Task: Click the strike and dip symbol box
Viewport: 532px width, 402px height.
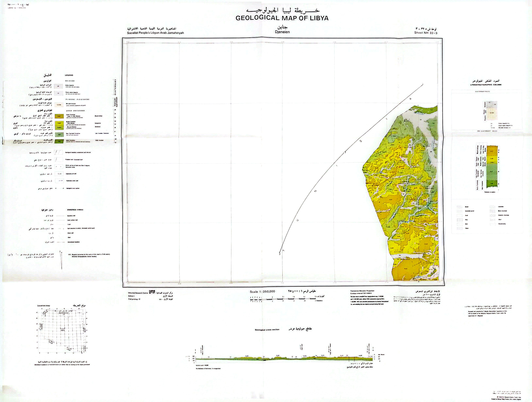Action: coord(59,167)
